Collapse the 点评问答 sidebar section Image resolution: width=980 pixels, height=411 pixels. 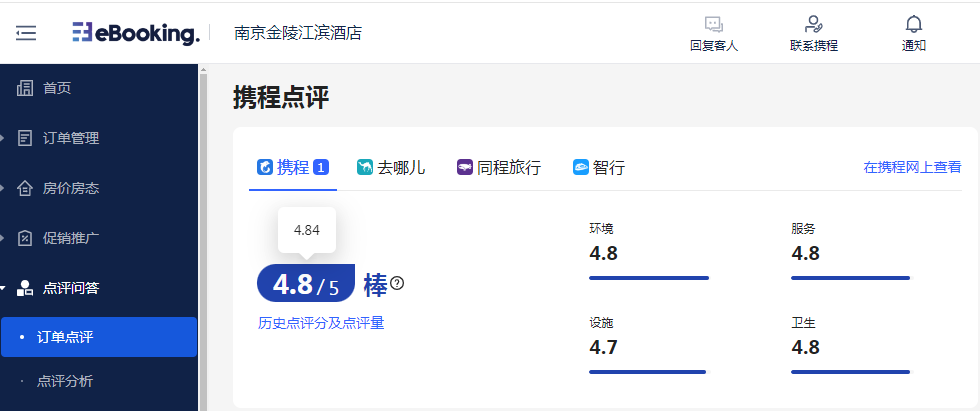point(70,288)
